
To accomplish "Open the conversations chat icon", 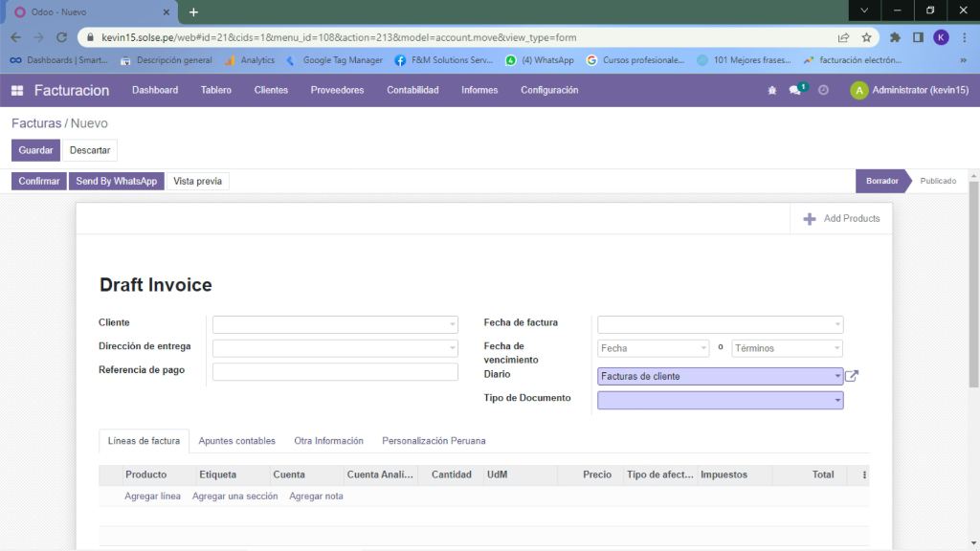I will click(794, 90).
